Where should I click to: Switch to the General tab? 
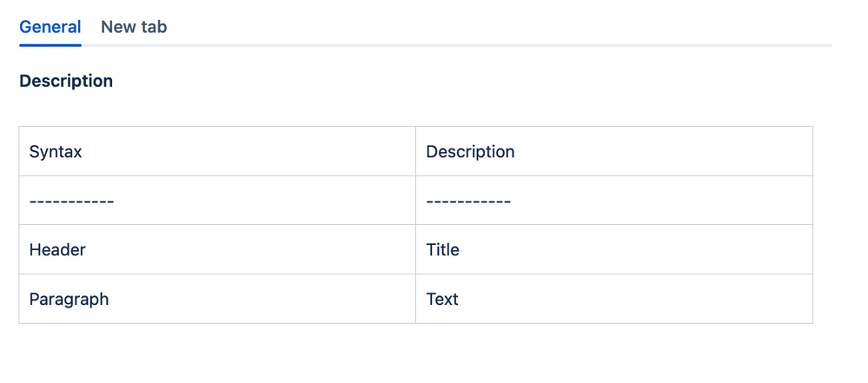click(50, 27)
